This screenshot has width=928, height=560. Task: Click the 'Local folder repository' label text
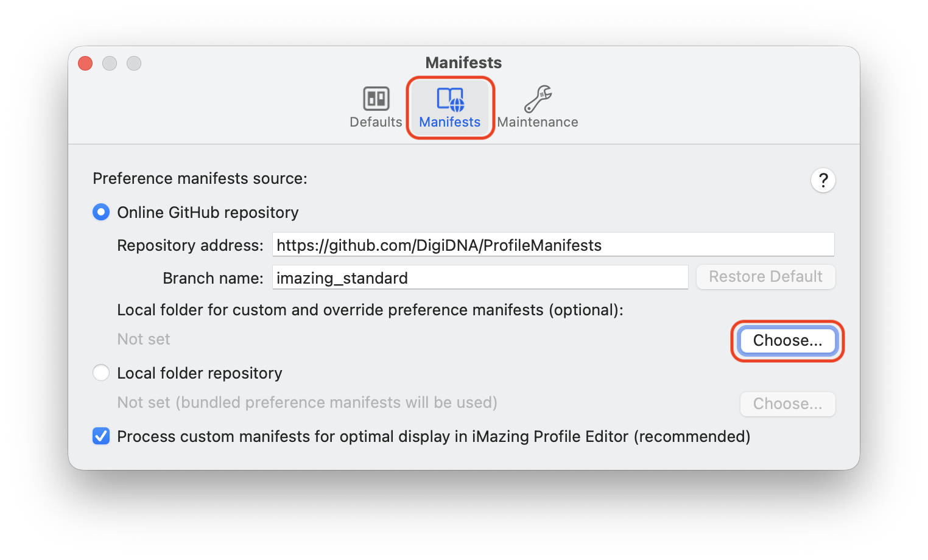(200, 373)
